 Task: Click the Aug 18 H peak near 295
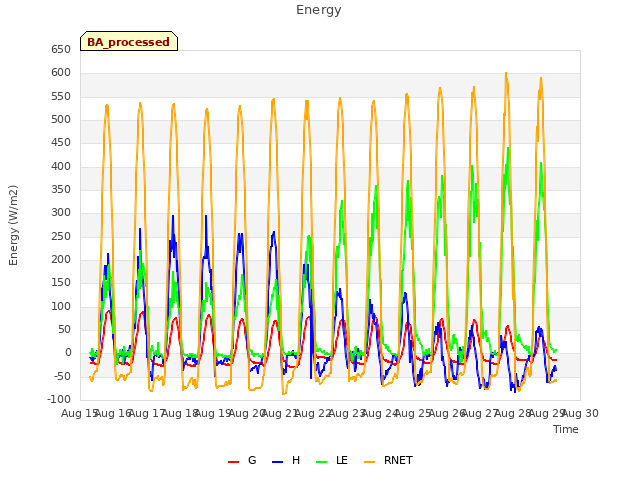173,216
